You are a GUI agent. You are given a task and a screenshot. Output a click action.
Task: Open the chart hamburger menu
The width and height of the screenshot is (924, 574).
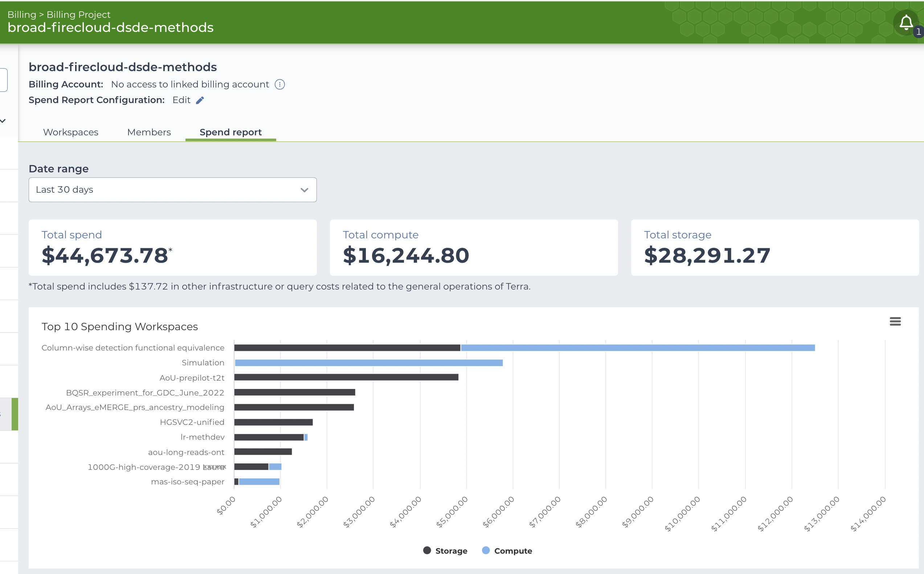click(895, 321)
